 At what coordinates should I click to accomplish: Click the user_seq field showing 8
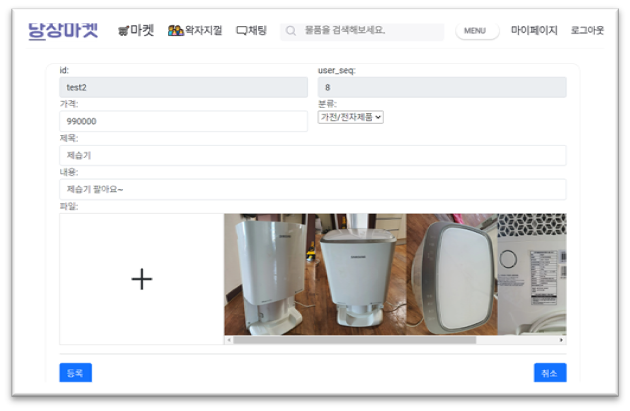coord(442,87)
